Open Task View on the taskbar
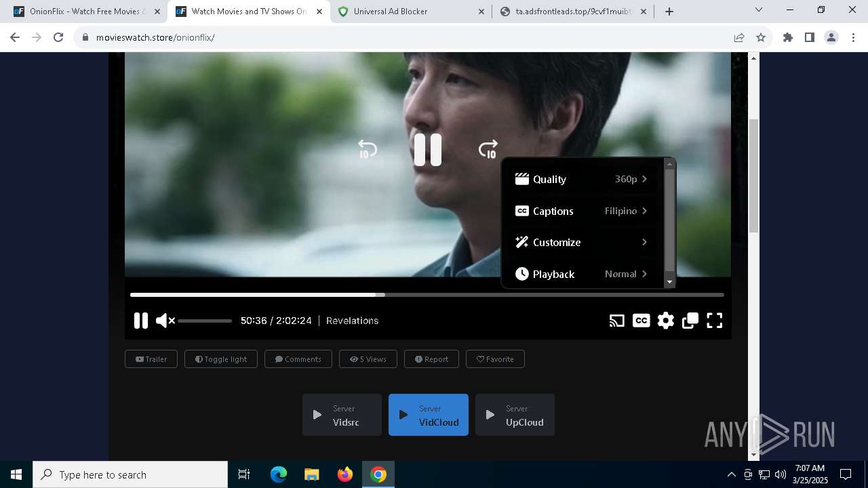The height and width of the screenshot is (488, 868). click(x=244, y=474)
